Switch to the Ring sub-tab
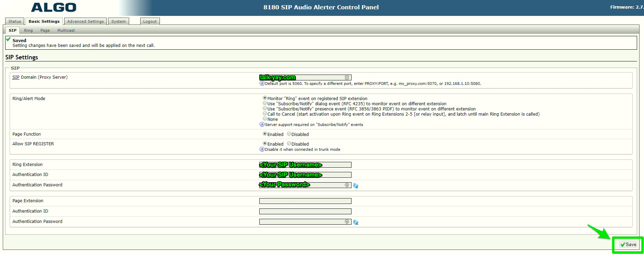Screen dimensions: 644x254 tap(28, 30)
